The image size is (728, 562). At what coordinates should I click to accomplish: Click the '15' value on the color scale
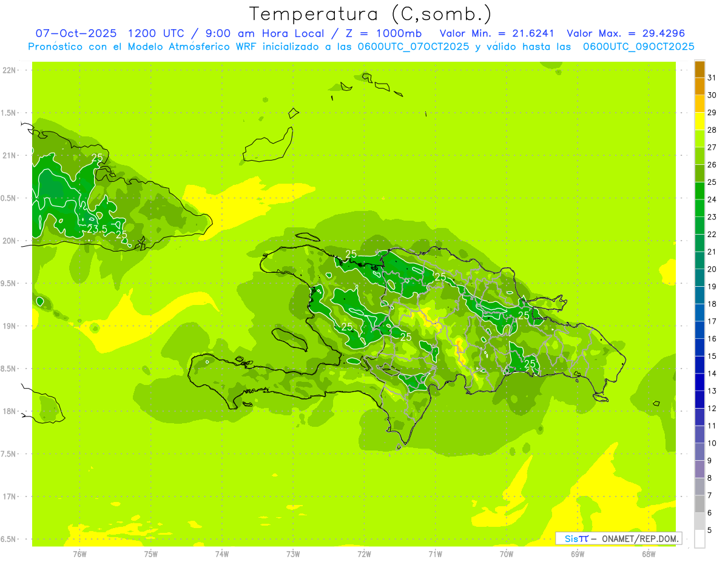[x=712, y=356]
